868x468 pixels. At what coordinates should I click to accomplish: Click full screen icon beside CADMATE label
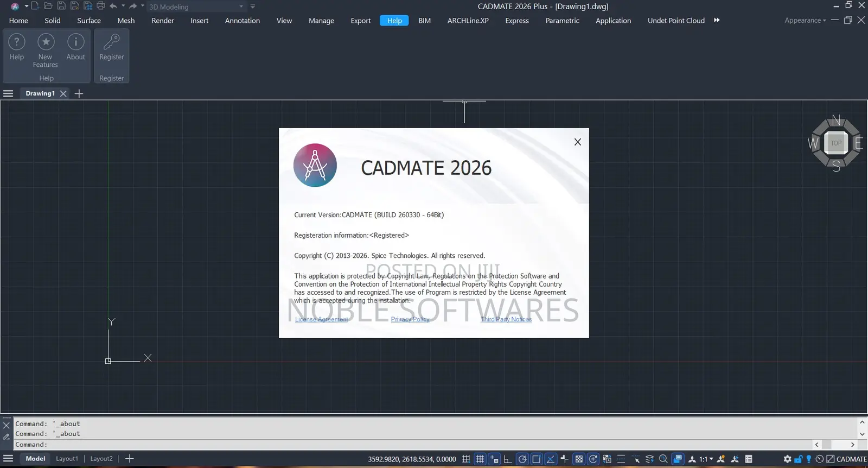[x=831, y=459]
